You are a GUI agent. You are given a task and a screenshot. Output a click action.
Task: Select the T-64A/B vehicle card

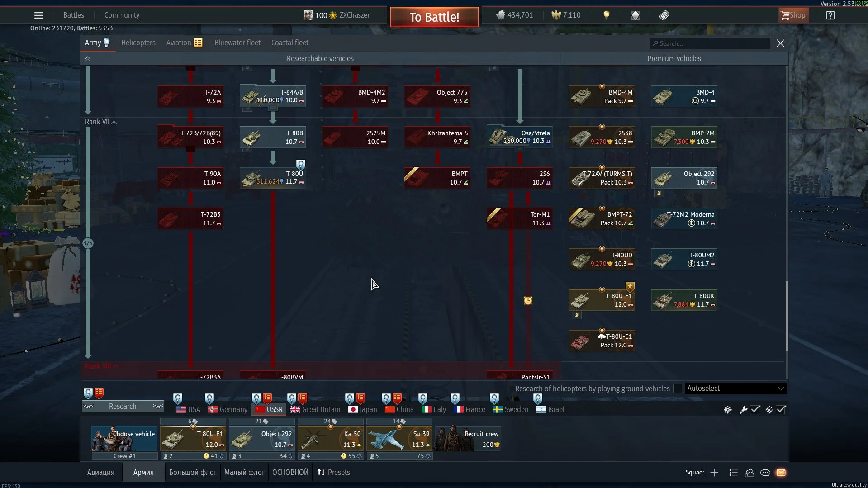point(272,96)
